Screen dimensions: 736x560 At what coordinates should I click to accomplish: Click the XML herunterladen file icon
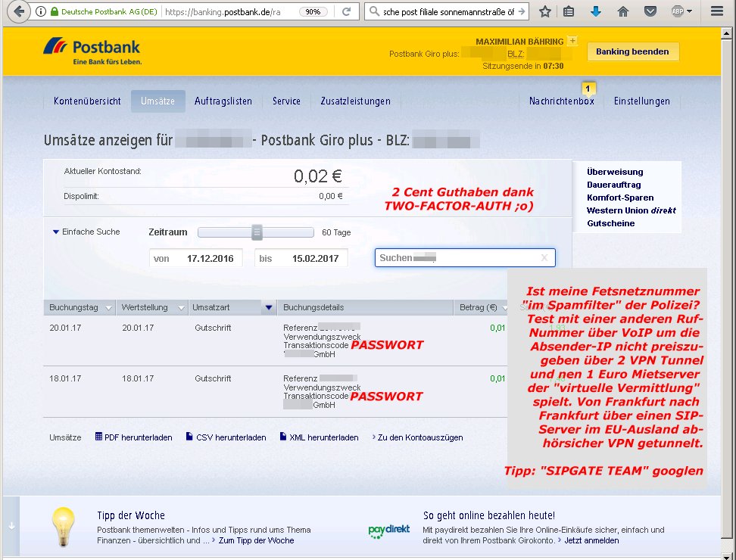pos(283,437)
